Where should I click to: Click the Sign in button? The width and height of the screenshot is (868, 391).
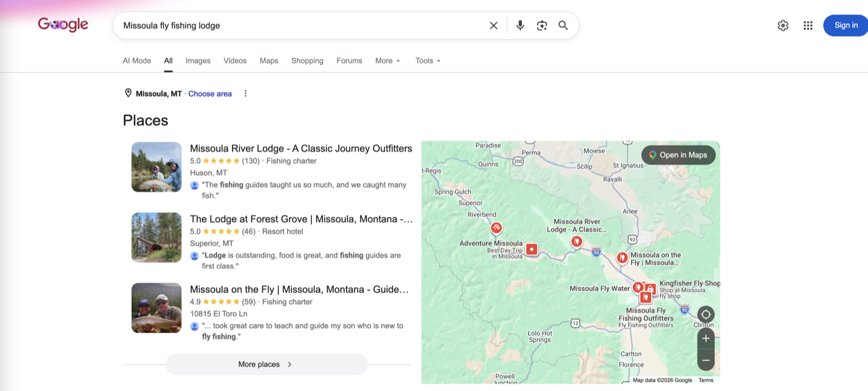(x=846, y=25)
